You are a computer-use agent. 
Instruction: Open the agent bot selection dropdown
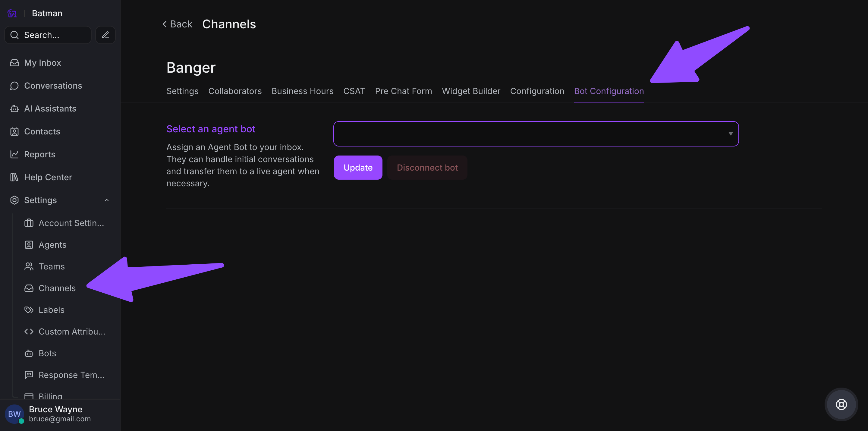click(x=536, y=134)
